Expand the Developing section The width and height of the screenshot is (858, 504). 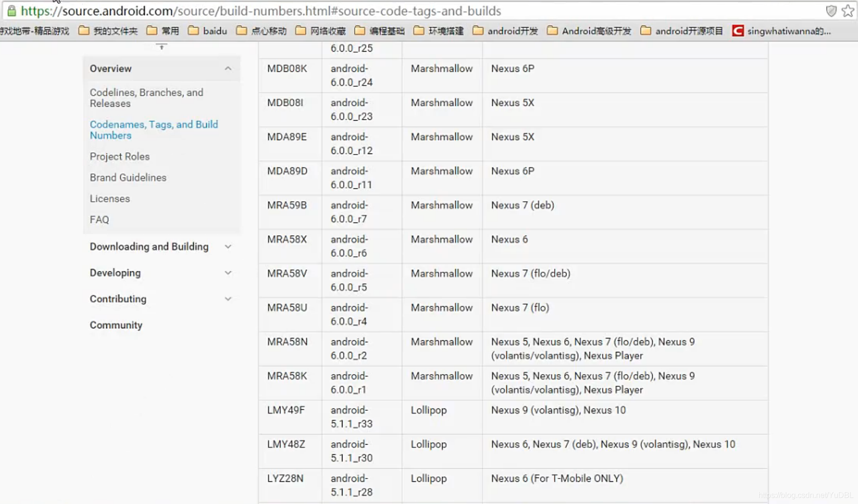point(161,273)
